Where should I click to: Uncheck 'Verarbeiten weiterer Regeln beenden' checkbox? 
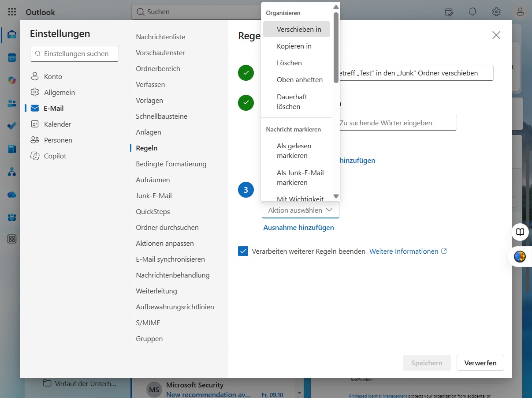click(243, 251)
